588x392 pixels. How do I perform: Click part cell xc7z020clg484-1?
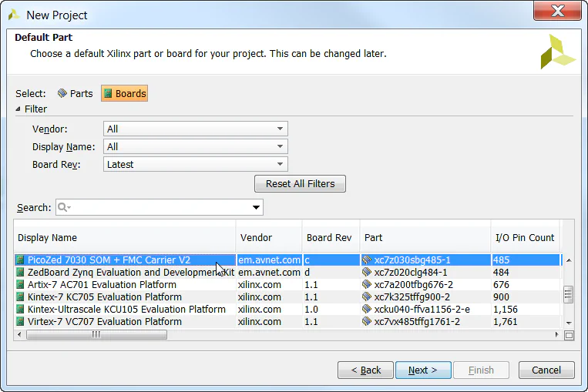(425, 272)
